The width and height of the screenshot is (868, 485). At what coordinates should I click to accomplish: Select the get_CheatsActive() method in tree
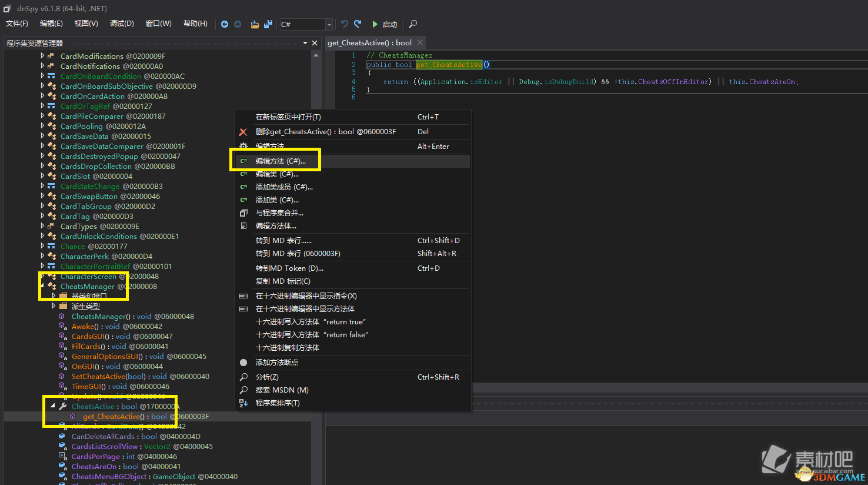(145, 416)
